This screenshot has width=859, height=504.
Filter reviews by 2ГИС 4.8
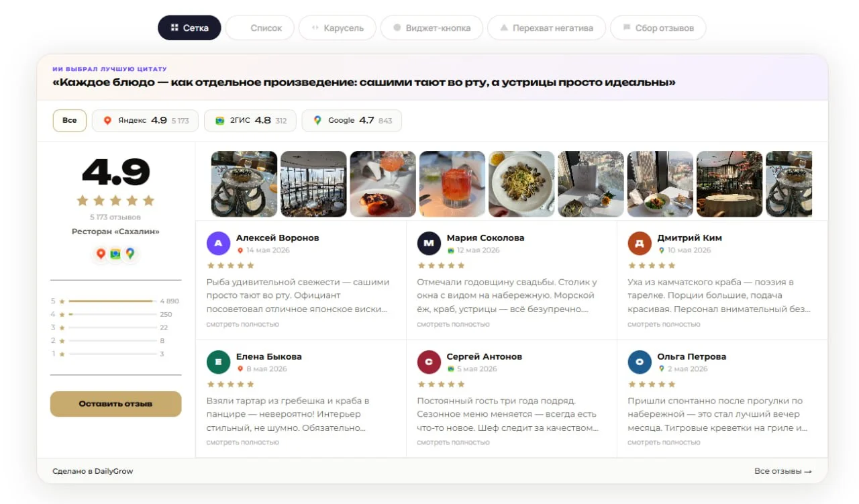pyautogui.click(x=250, y=120)
